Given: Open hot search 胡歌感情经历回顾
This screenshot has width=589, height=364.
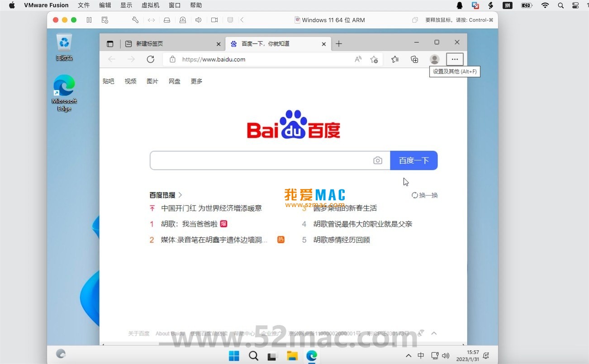Looking at the screenshot, I should pos(342,240).
